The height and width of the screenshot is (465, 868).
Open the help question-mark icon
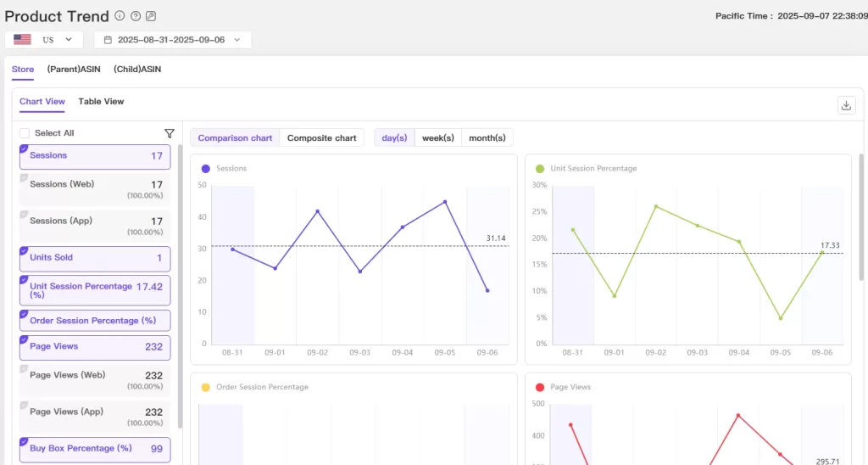click(135, 16)
